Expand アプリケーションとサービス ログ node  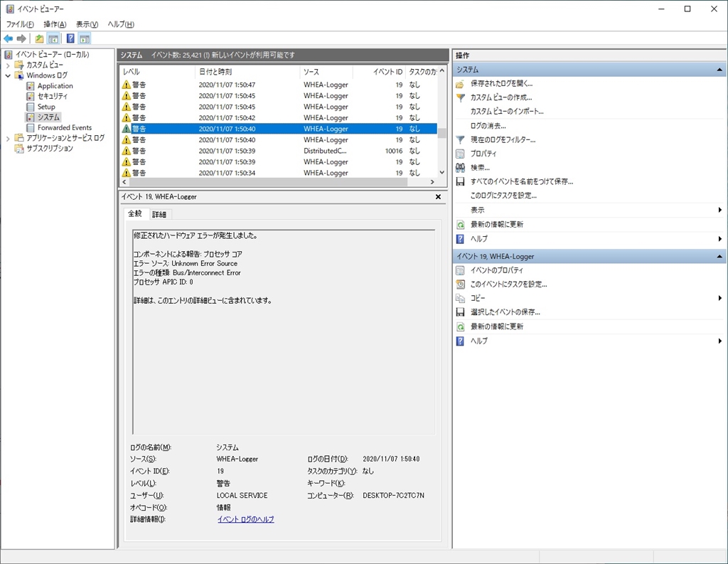coord(9,138)
